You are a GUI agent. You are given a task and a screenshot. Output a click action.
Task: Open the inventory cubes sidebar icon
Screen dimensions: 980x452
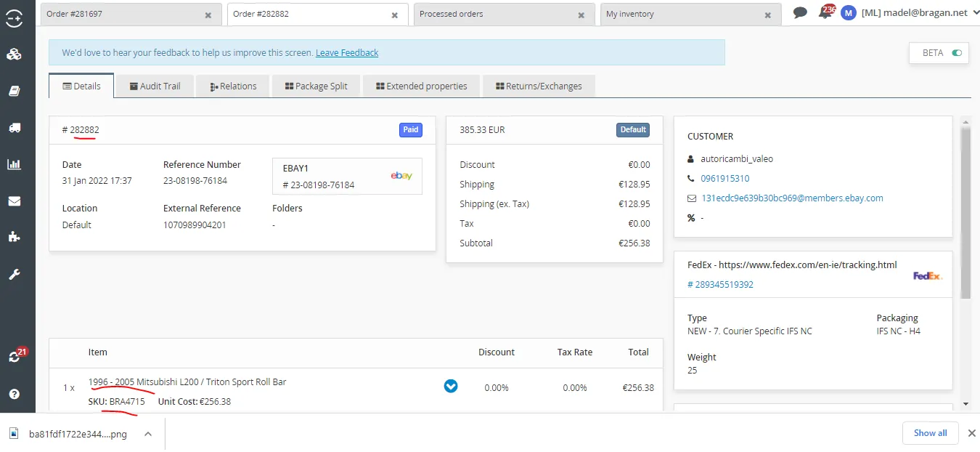pos(14,55)
